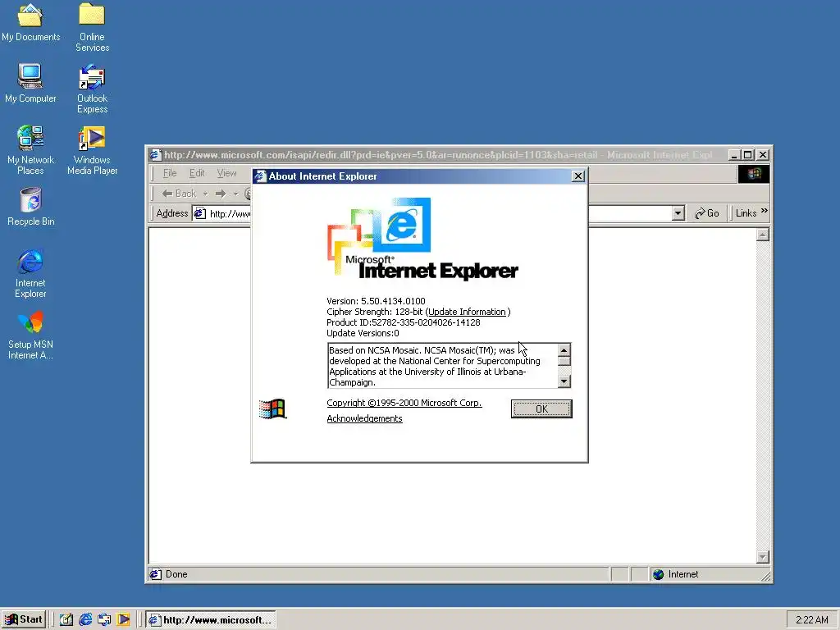
Task: Open the Back history dropdown arrow
Action: (x=205, y=194)
